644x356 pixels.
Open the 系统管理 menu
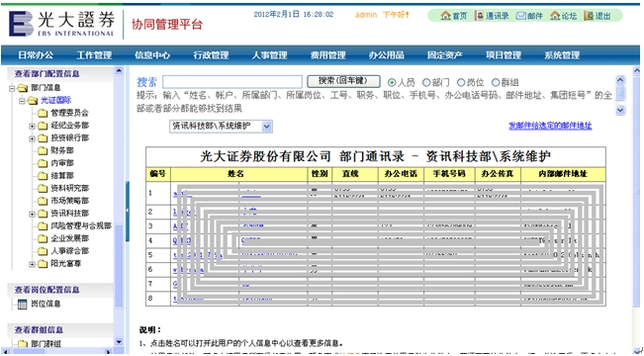coord(562,55)
